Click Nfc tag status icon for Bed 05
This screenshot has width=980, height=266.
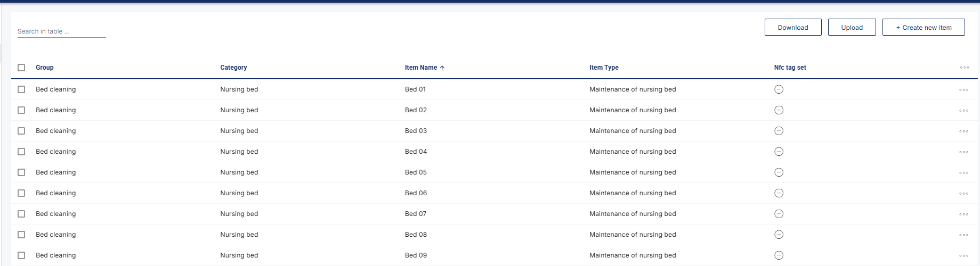coord(779,172)
